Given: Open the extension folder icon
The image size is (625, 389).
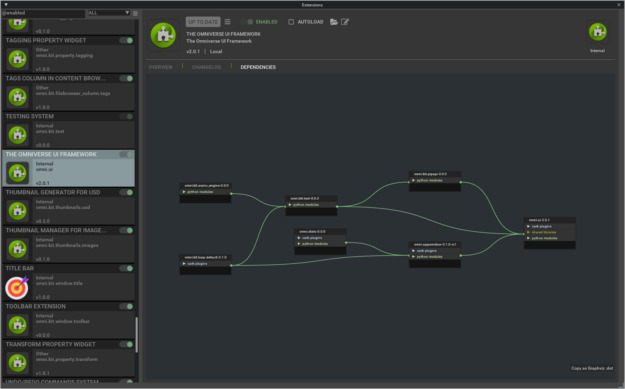Looking at the screenshot, I should pos(334,22).
